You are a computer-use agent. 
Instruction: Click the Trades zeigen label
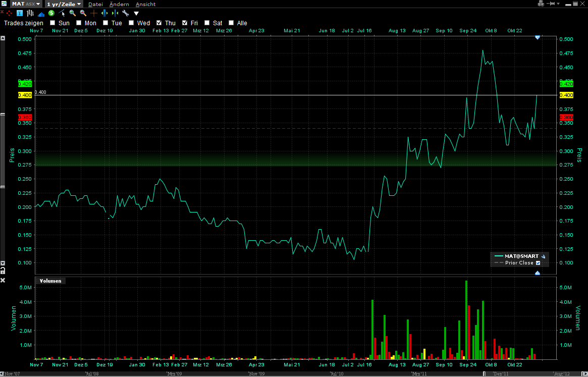[x=23, y=23]
